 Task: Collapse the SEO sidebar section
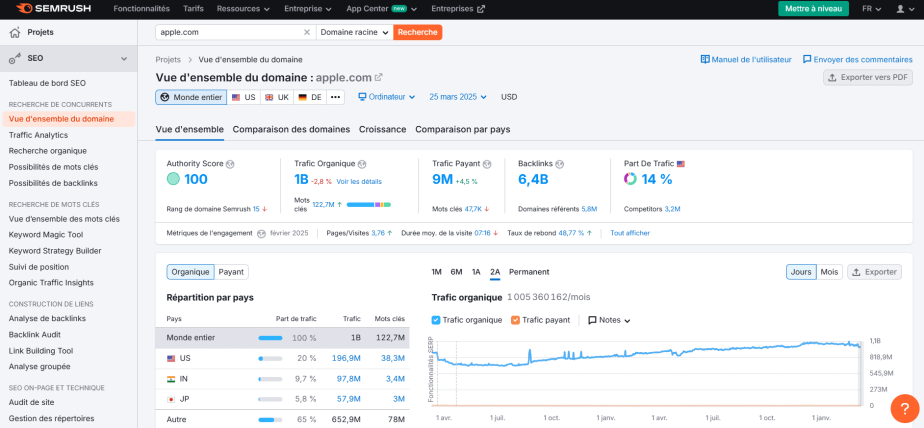click(124, 58)
